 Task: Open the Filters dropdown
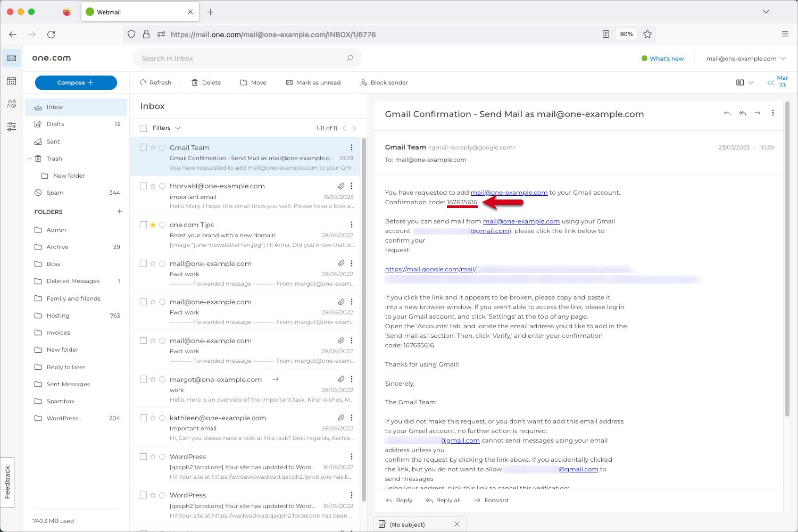click(x=166, y=128)
